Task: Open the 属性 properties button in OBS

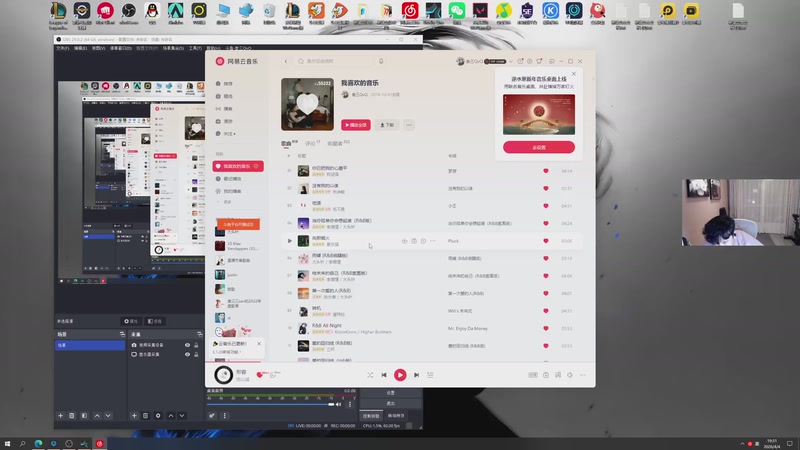Action: point(131,321)
